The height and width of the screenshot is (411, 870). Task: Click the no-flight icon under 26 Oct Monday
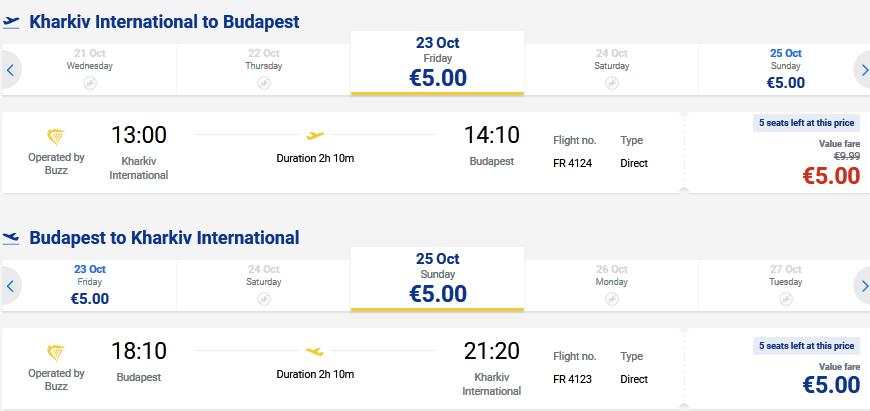pos(611,299)
